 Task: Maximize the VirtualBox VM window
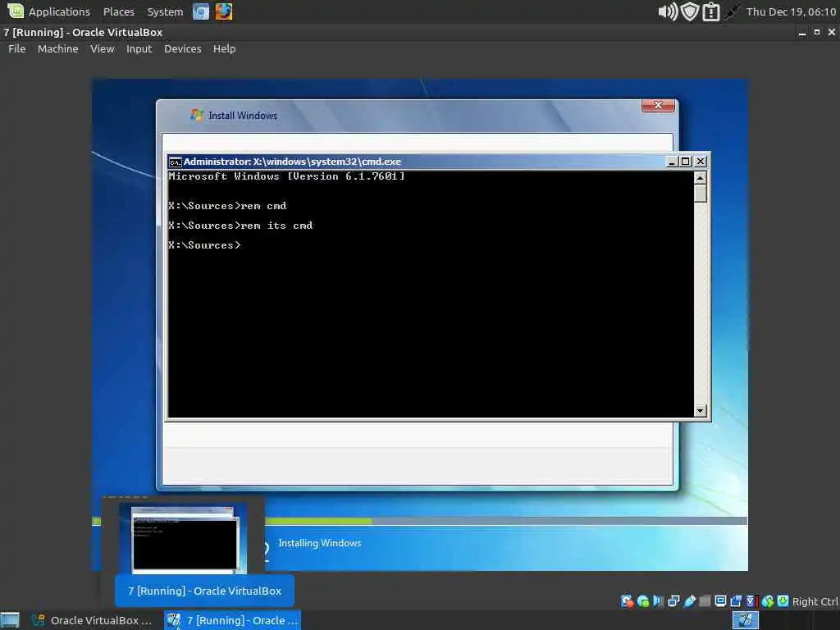click(817, 33)
